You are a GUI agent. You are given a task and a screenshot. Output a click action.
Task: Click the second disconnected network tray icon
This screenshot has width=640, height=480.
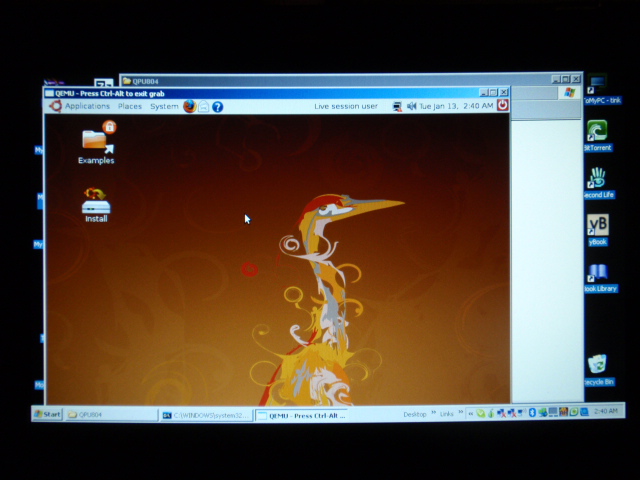coord(512,413)
